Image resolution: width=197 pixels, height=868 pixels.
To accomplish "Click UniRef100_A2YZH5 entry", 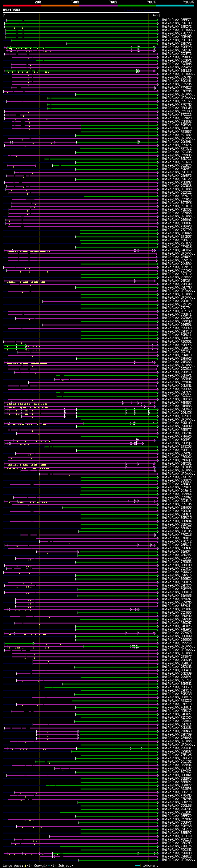I will (x=176, y=84).
